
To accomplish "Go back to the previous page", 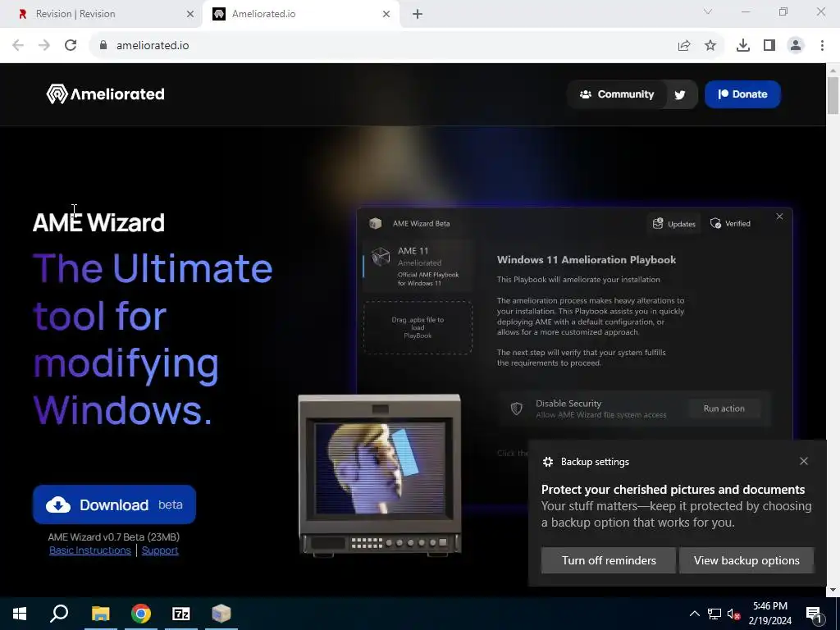I will tap(18, 46).
